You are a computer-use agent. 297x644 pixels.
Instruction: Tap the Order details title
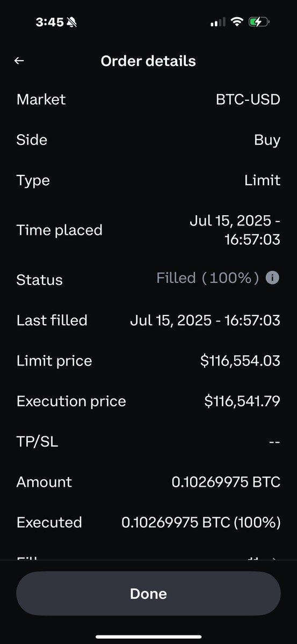tap(148, 61)
